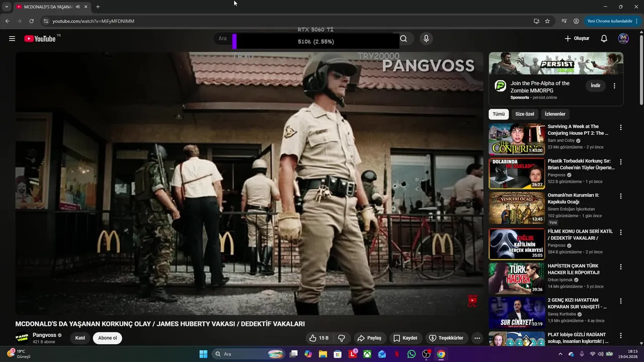Open Hapisten Çıkan Türk Hacker thumbnail

[517, 278]
